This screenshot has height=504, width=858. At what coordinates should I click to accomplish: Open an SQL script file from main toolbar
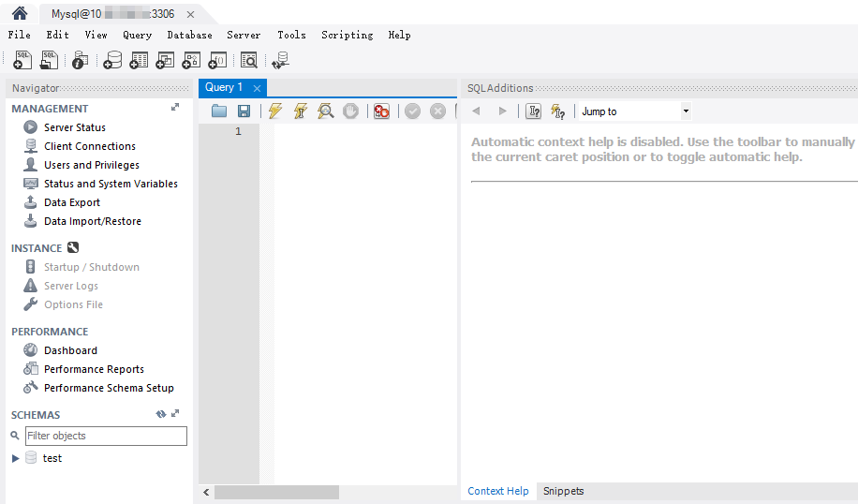tap(50, 60)
